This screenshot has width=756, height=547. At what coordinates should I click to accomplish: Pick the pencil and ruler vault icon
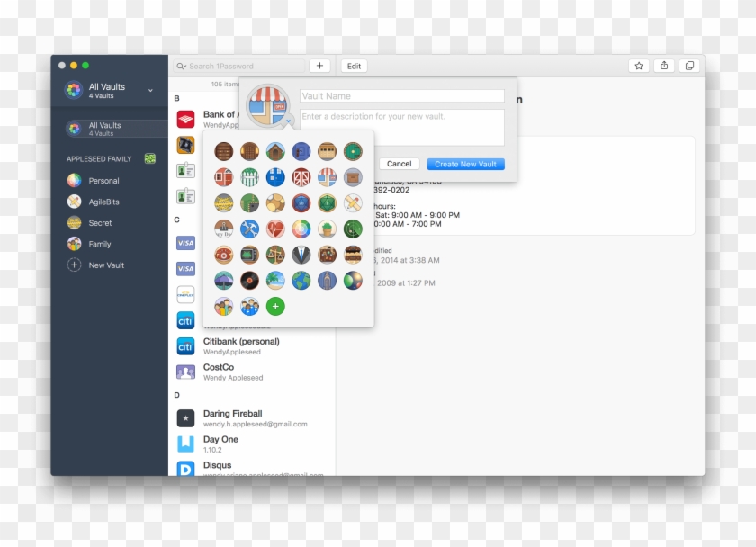[353, 203]
